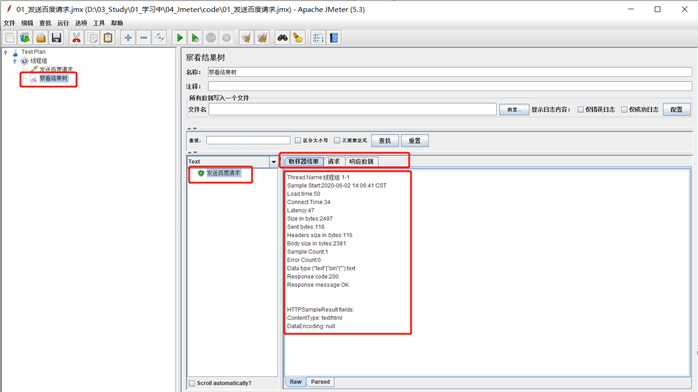
Task: Open the 文件 menu
Action: coord(9,23)
